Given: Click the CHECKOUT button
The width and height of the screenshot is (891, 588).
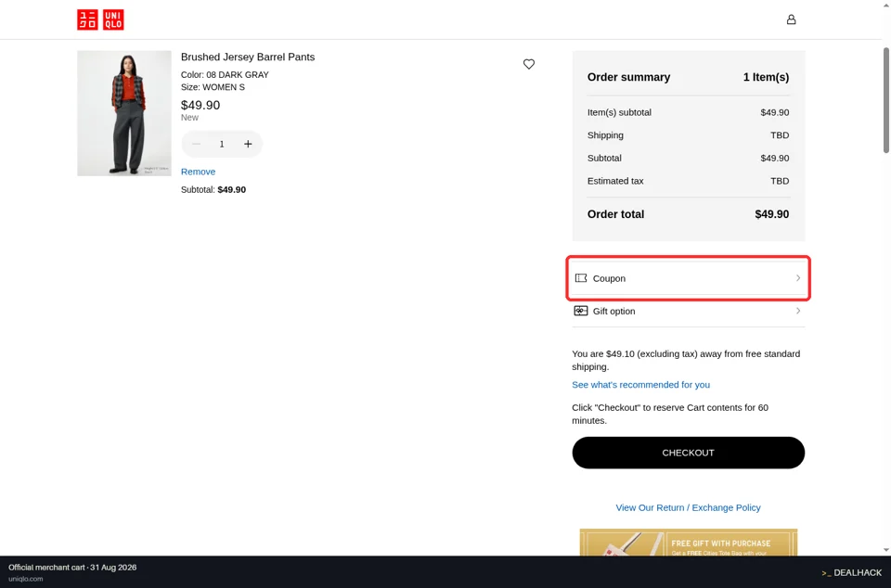Looking at the screenshot, I should [688, 453].
